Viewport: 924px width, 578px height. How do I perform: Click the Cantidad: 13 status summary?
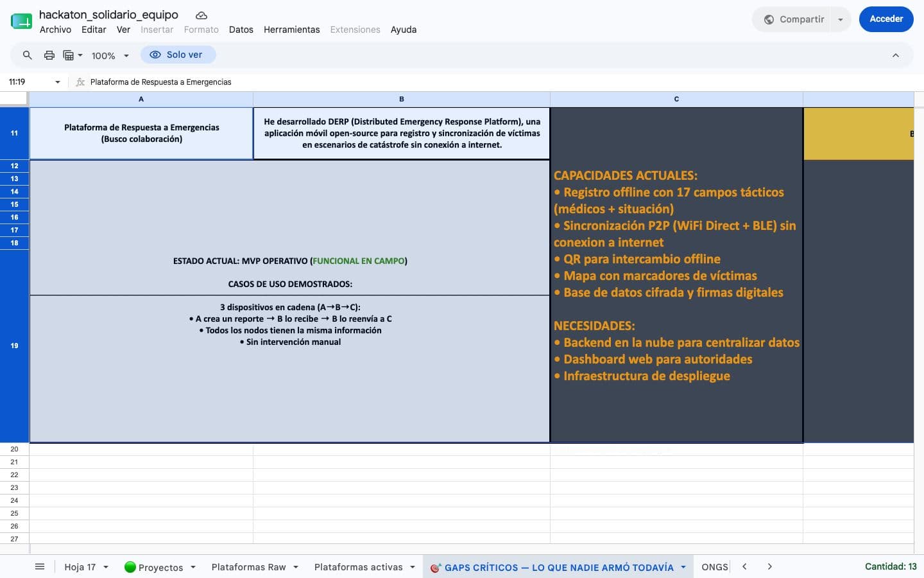click(891, 566)
